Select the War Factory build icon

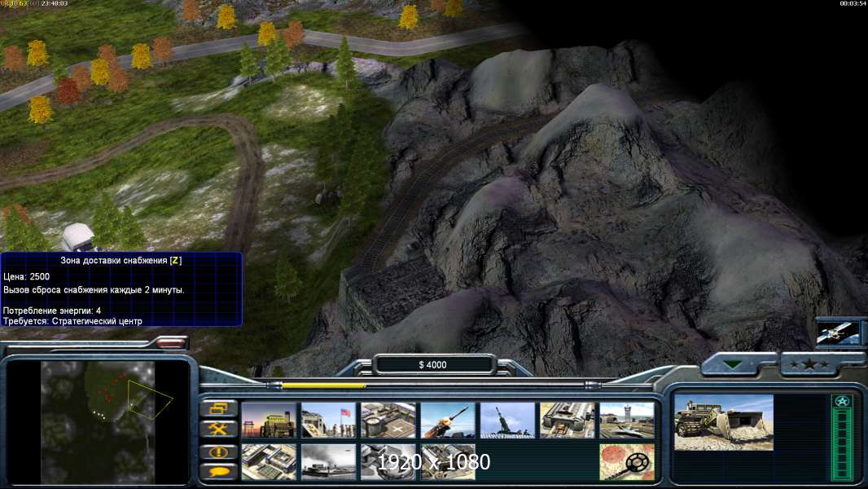point(568,421)
